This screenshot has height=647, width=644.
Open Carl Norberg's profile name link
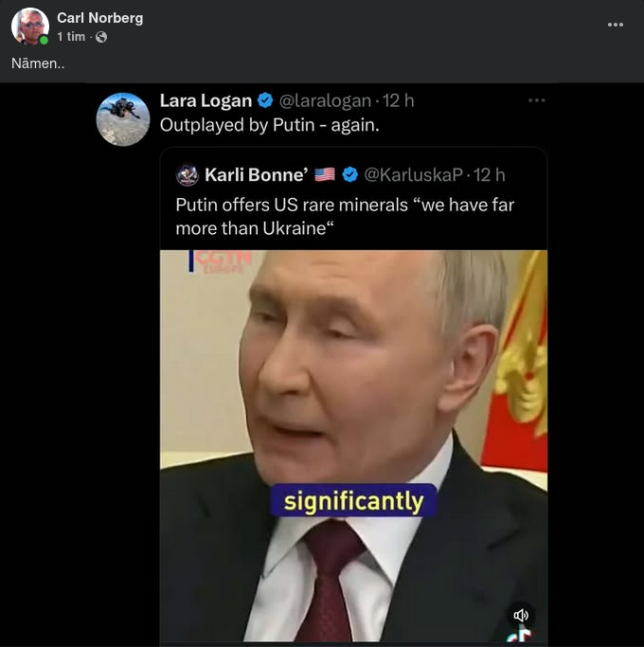[x=99, y=18]
